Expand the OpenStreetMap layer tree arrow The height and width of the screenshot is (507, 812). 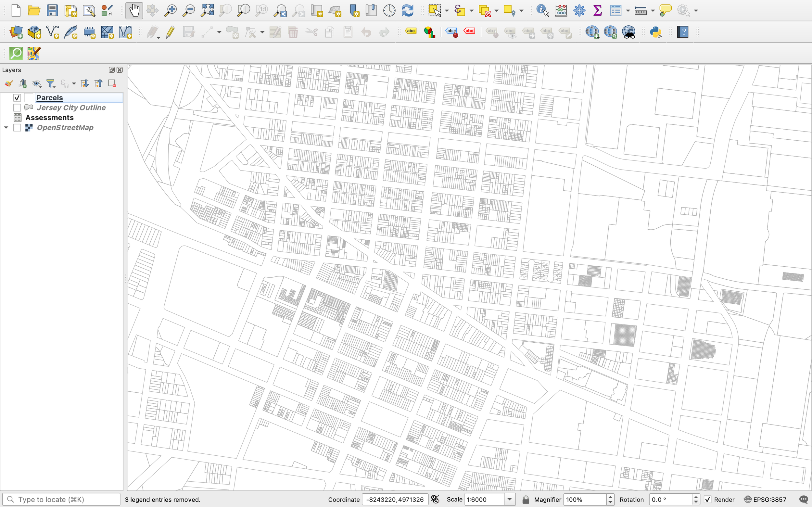[x=6, y=128]
